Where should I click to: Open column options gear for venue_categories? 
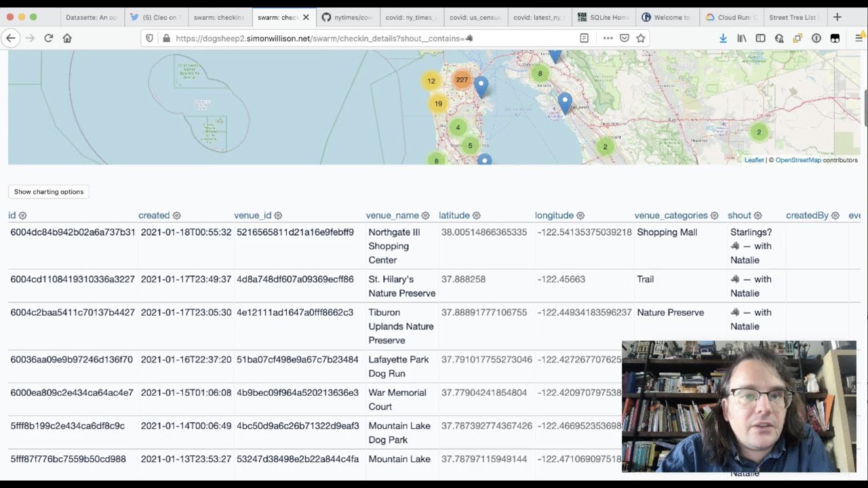coord(714,216)
